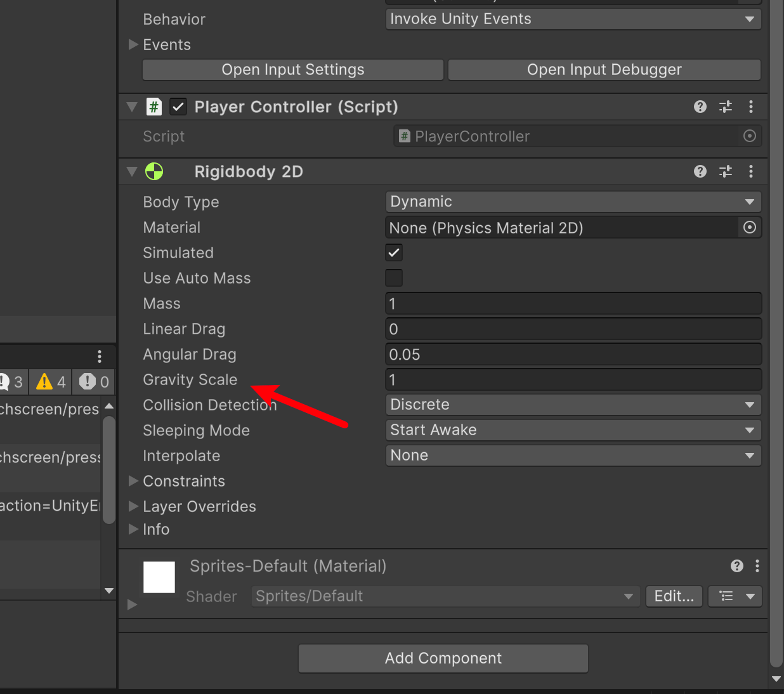The height and width of the screenshot is (694, 784).
Task: Toggle console warning messages filter showing 4
Action: click(x=51, y=381)
